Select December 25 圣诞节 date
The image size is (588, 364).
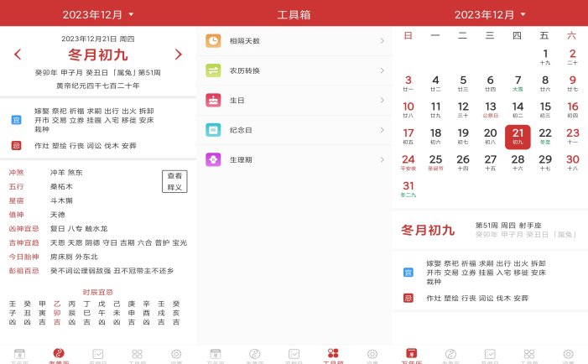[x=435, y=163]
